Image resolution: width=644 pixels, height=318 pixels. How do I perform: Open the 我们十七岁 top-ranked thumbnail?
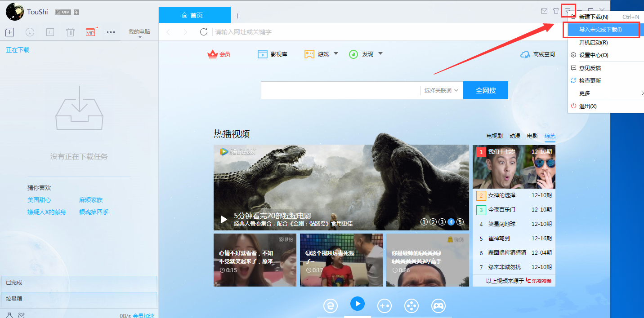point(514,167)
